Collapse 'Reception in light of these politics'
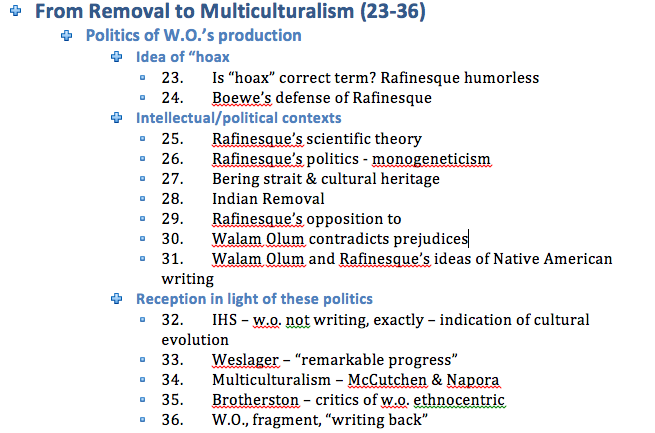This screenshot has height=433, width=655. click(x=117, y=299)
